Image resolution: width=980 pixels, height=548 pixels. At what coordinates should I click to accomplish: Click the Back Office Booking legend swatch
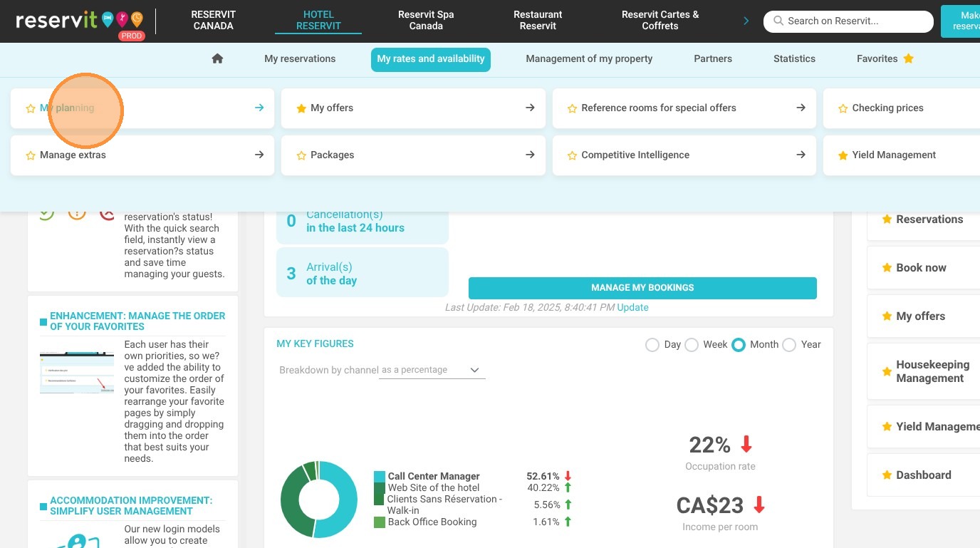point(380,522)
